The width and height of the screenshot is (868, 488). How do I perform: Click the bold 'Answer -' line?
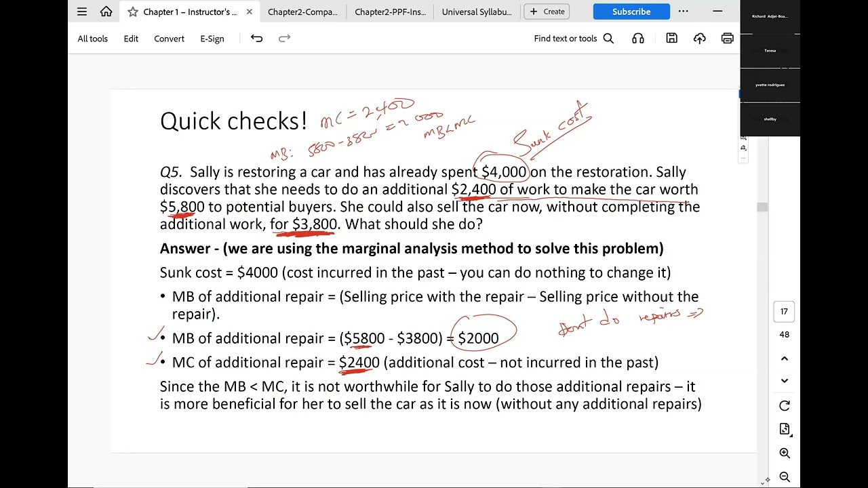(x=412, y=249)
